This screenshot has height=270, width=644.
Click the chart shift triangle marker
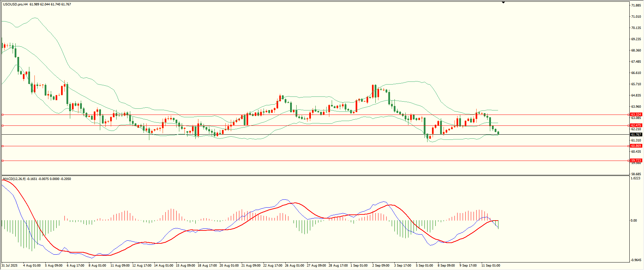coord(503,2)
